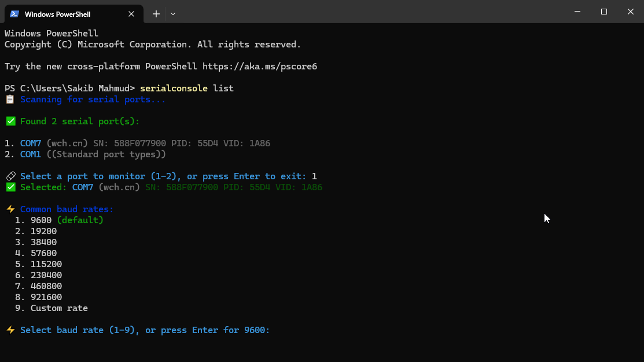
Task: Expand the new tab profile dropdown arrow
Action: 173,14
